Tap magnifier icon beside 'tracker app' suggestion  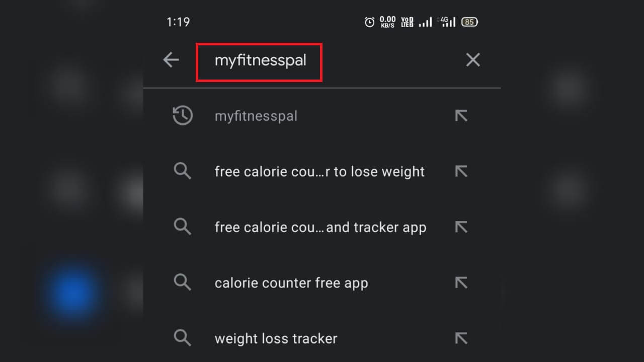click(182, 227)
